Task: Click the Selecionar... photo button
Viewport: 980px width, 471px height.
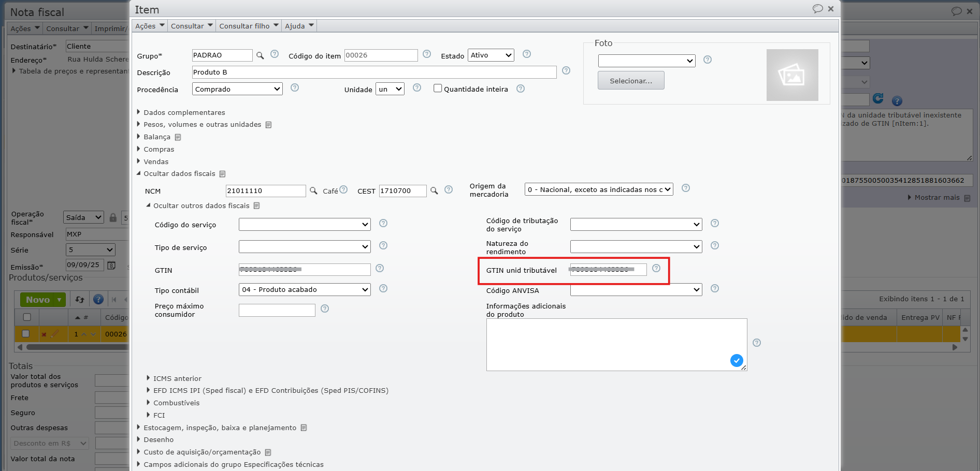Action: 630,81
